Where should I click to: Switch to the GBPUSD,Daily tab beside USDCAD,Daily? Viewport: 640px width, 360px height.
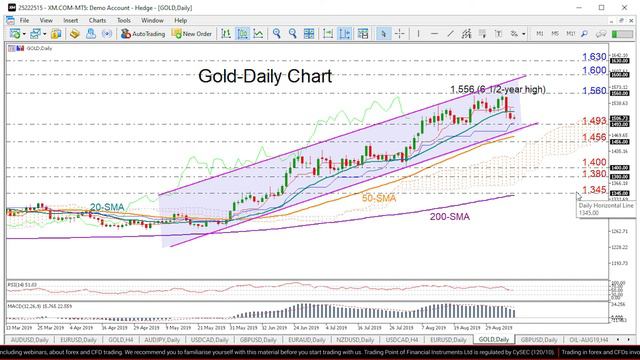point(258,340)
